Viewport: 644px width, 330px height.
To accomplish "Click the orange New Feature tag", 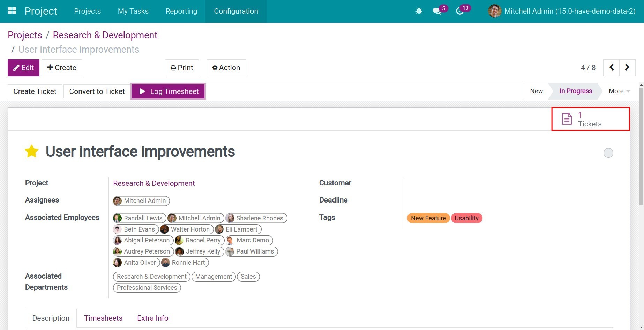I will [428, 218].
